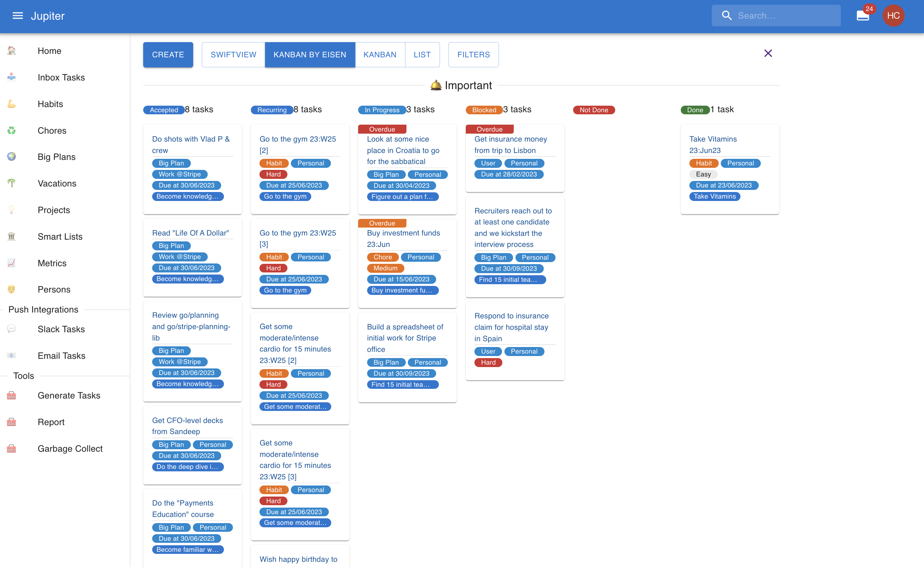Click the Hard tag on Spain insurance task
This screenshot has height=567, width=924.
point(488,363)
